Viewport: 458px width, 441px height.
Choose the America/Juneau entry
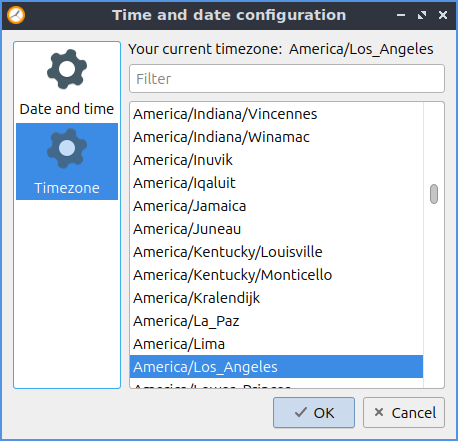click(x=276, y=229)
